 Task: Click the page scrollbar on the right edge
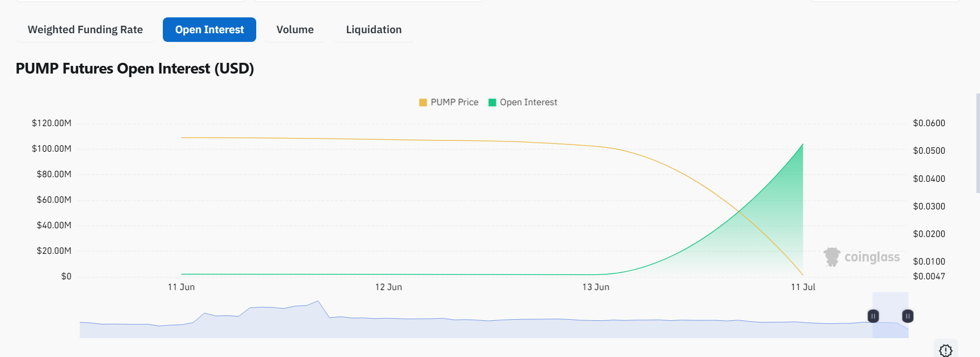point(977,143)
